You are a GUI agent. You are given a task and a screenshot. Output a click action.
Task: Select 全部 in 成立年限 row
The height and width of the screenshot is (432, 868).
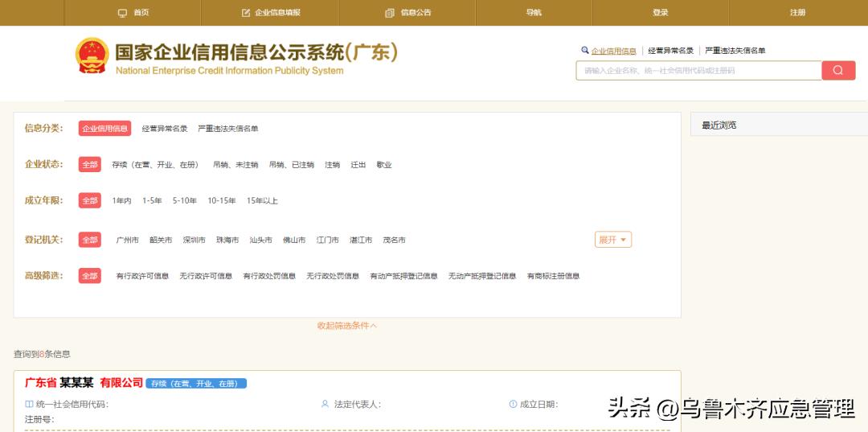pos(90,200)
